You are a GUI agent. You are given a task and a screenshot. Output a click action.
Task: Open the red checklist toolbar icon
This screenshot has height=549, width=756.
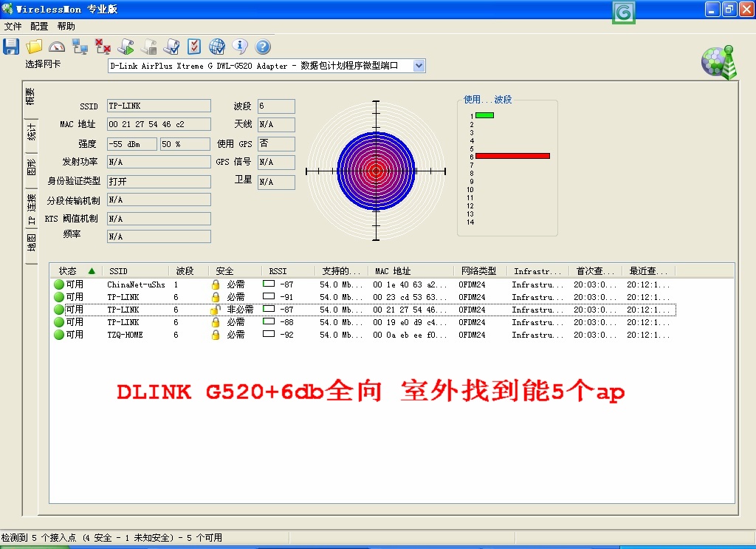[194, 47]
